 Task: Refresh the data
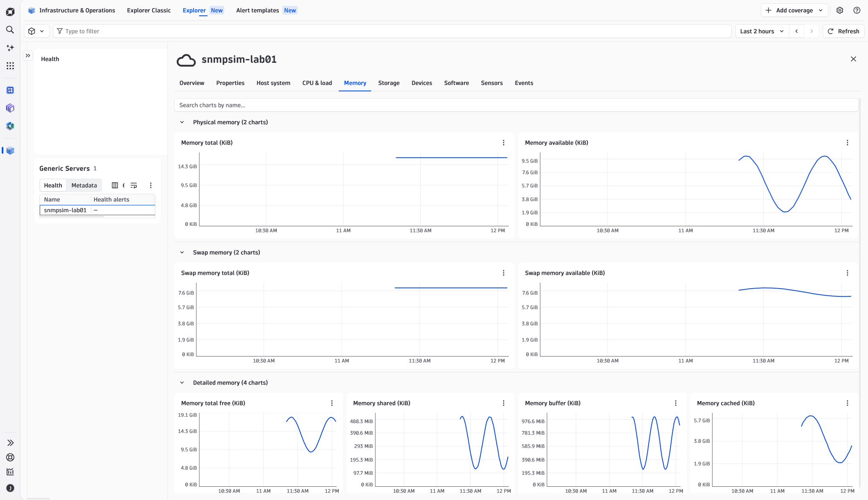coord(843,31)
